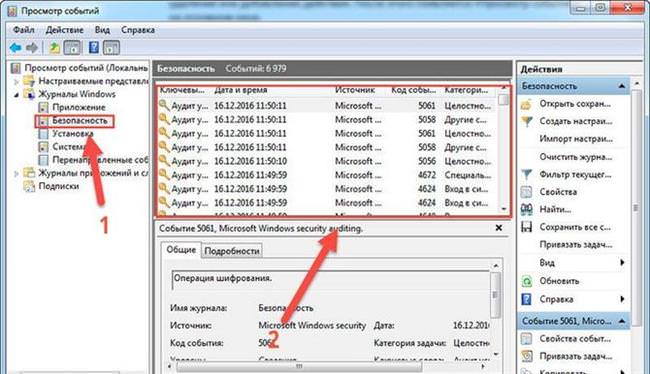Expand Настраиваемые представления tree node

click(x=16, y=82)
